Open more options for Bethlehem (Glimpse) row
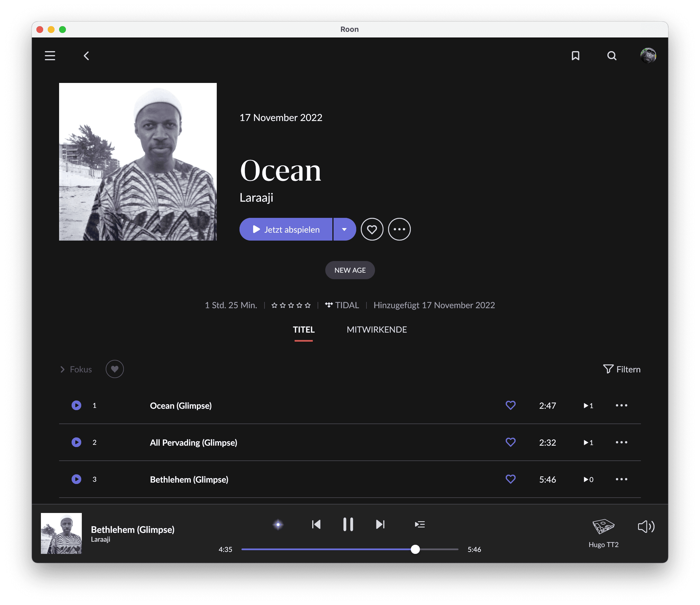The height and width of the screenshot is (605, 700). click(621, 479)
